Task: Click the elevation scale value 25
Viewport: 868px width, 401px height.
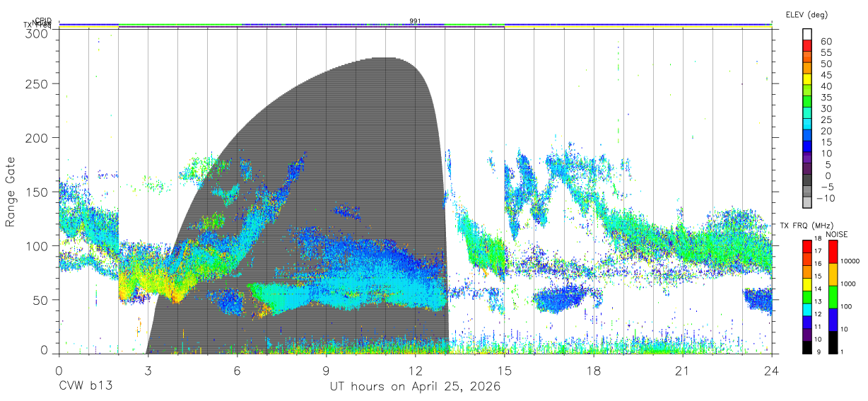Action: pyautogui.click(x=826, y=120)
